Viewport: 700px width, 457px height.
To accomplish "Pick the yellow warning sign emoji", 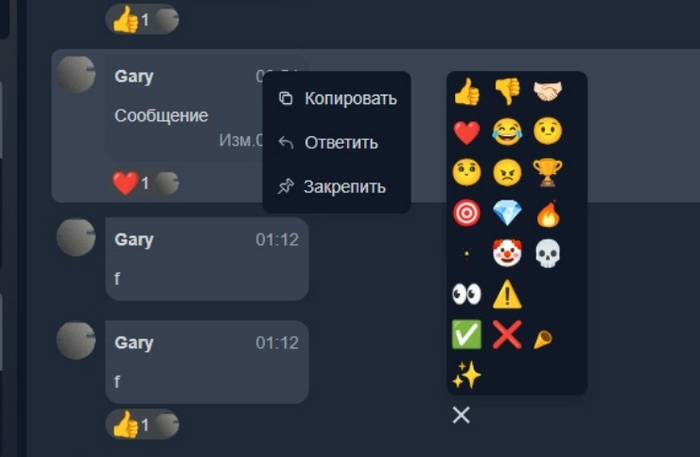I will pos(507,294).
